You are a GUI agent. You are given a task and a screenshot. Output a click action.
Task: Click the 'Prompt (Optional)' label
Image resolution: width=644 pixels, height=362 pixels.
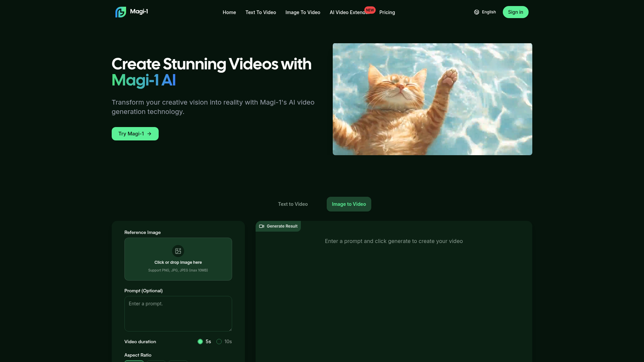pos(144,291)
